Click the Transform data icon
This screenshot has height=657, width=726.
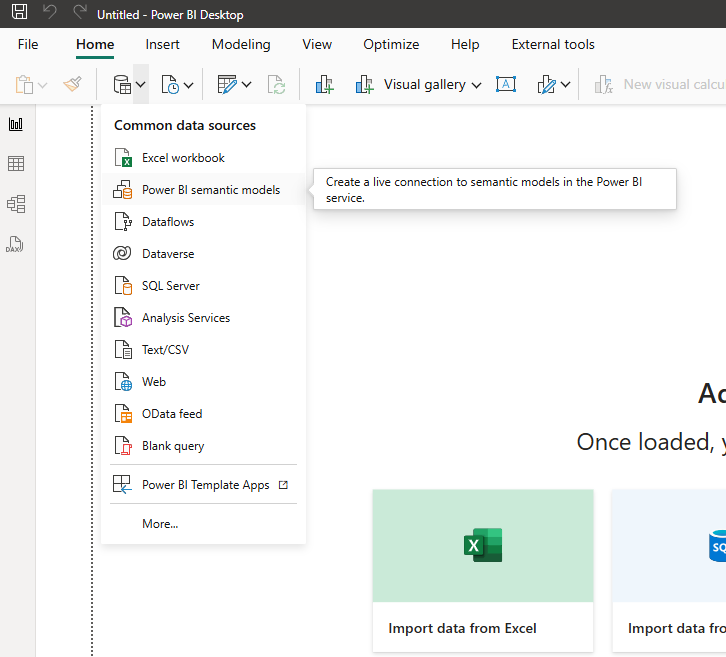[x=227, y=85]
